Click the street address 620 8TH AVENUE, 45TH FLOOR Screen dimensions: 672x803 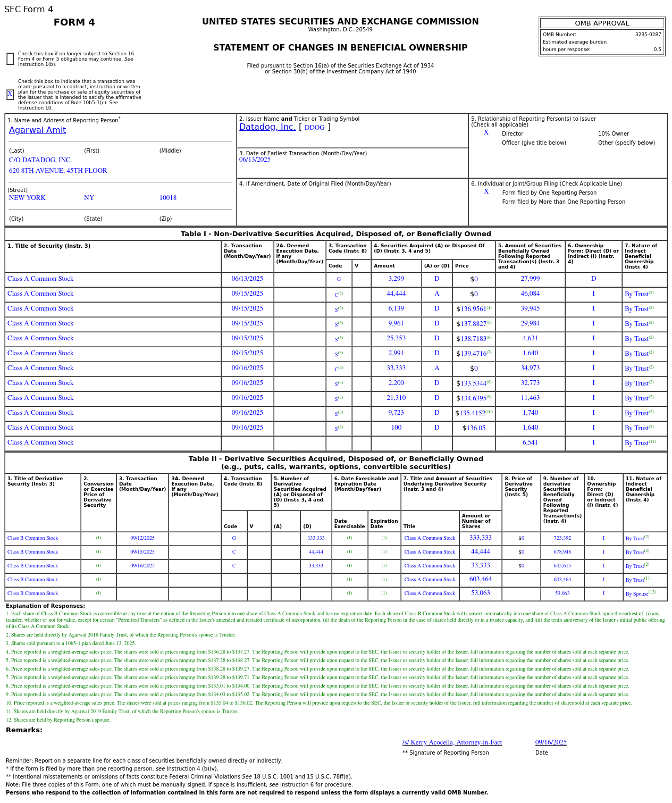[58, 171]
